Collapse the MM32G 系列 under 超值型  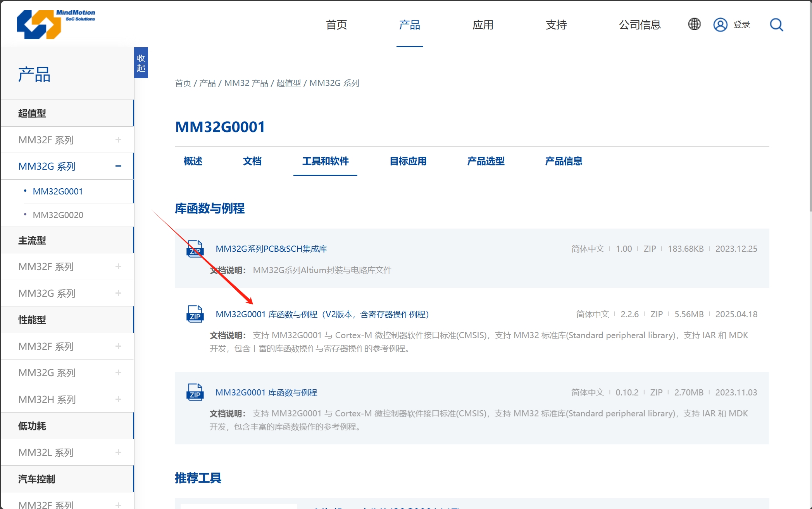pos(118,166)
